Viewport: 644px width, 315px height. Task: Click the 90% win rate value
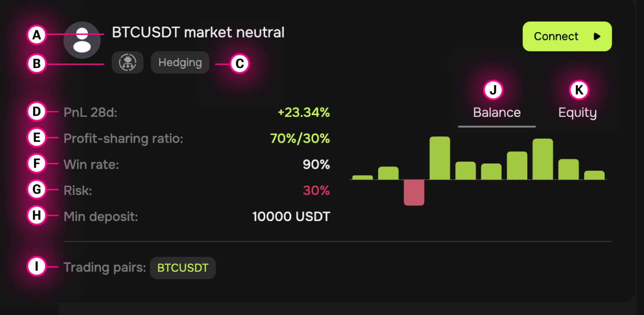[x=316, y=165]
